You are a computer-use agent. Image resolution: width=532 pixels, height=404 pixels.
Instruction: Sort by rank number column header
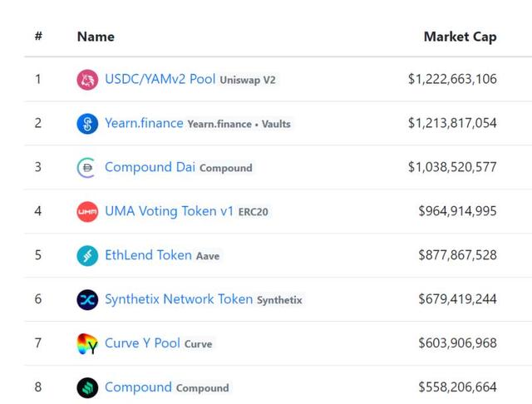pos(38,36)
